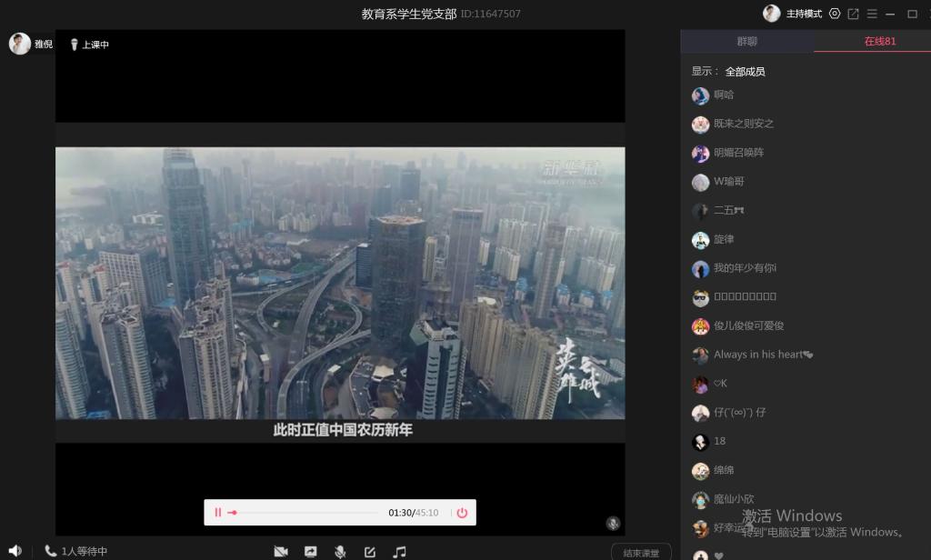Click the screen share icon
This screenshot has width=931, height=560.
(310, 552)
